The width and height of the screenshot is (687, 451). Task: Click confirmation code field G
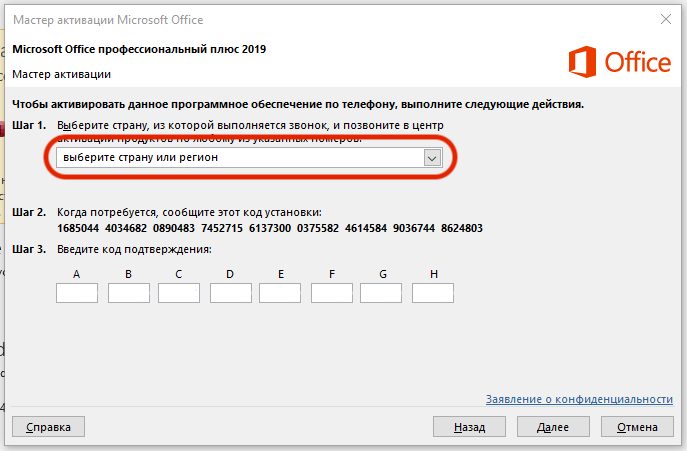coord(381,293)
